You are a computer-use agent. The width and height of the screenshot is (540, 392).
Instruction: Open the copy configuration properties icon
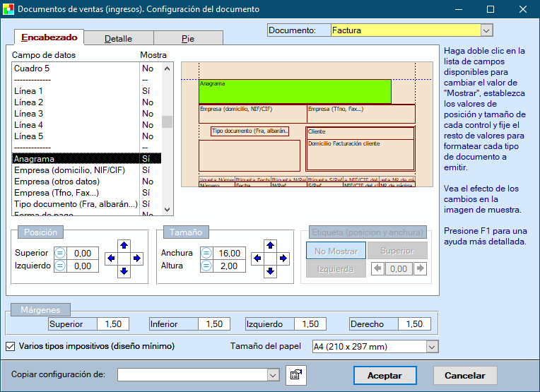(295, 375)
